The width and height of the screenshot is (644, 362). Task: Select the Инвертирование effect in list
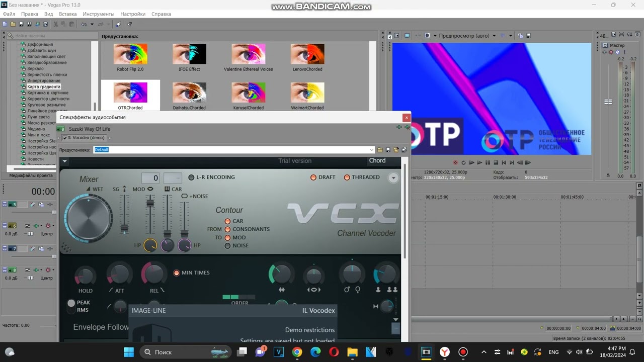44,81
